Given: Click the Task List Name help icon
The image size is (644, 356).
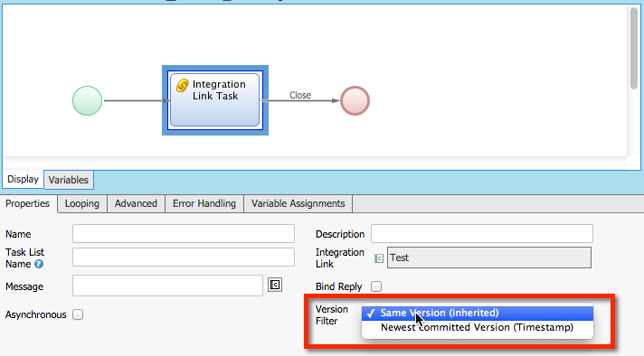Looking at the screenshot, I should [39, 264].
